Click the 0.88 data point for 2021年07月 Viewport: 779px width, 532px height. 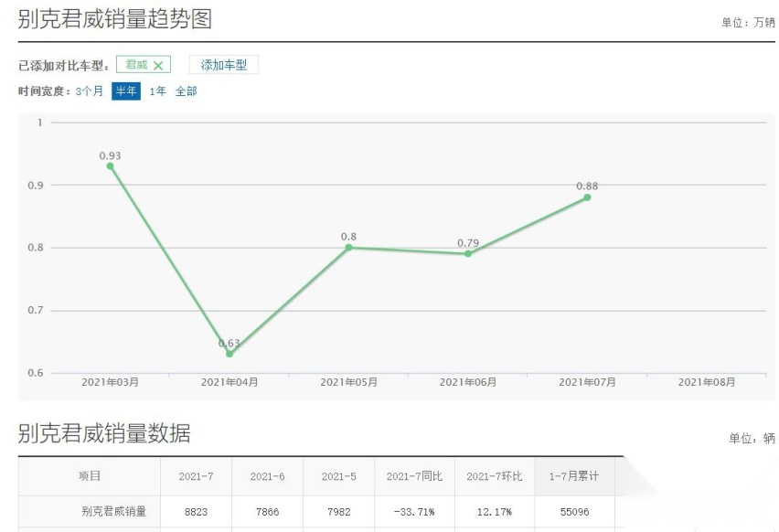tap(587, 197)
